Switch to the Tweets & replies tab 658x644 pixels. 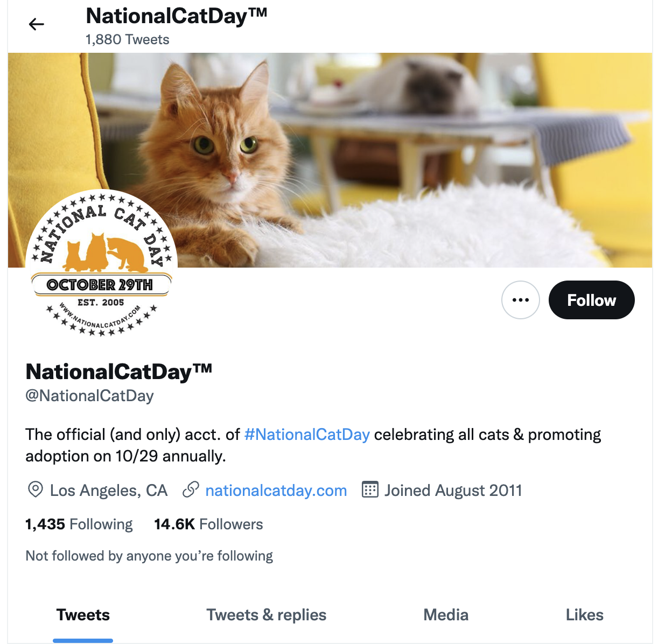coord(267,614)
